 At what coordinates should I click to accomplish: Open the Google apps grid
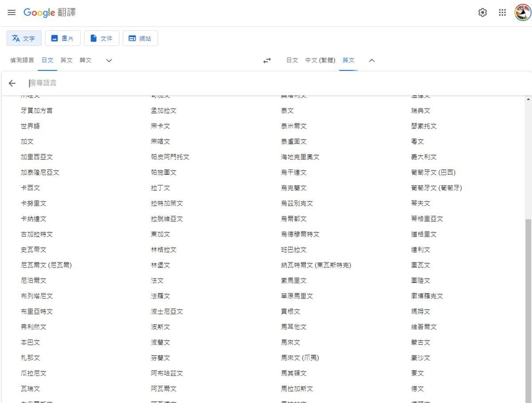(x=502, y=12)
